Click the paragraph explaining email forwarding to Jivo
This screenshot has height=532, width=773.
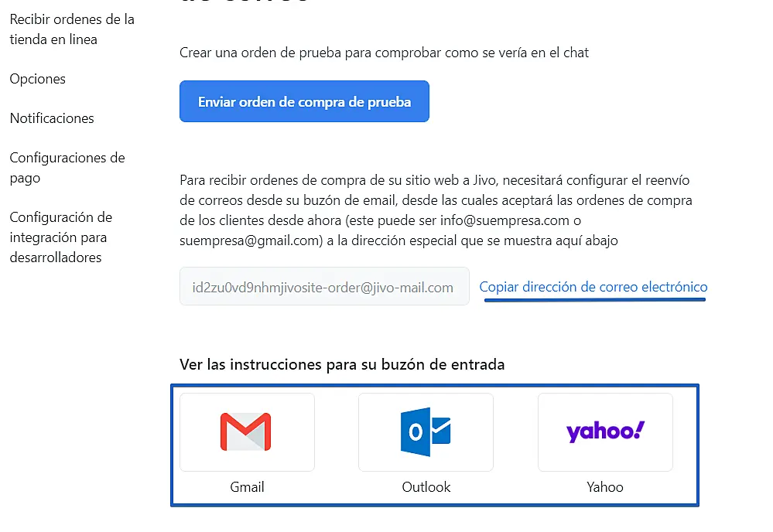coord(435,210)
